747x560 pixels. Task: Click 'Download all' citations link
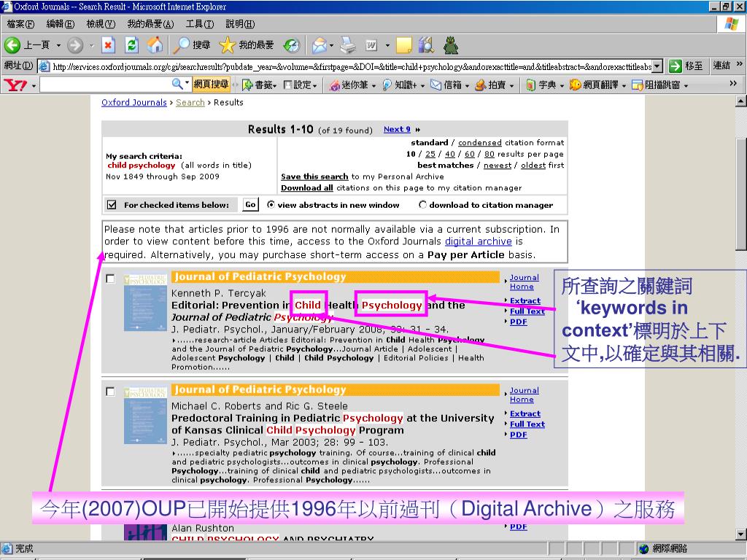(x=307, y=187)
